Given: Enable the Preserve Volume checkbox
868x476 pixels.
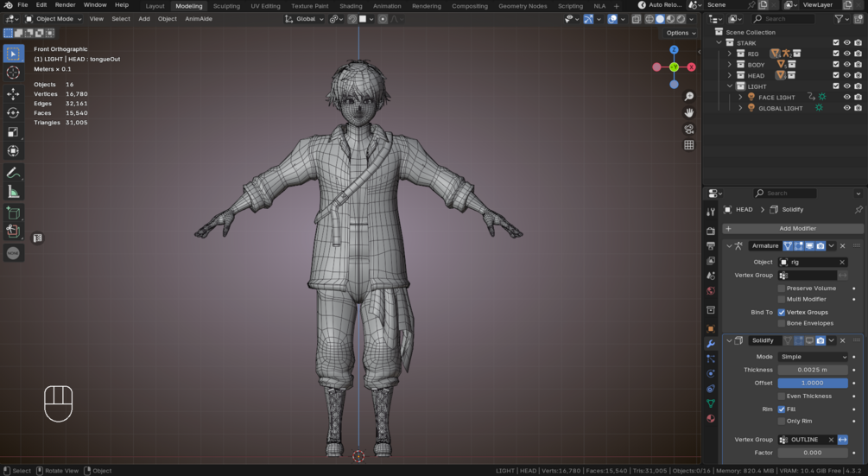Looking at the screenshot, I should [x=782, y=289].
